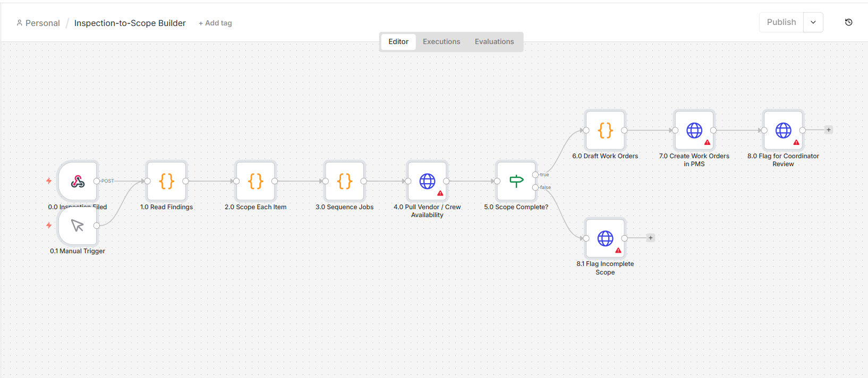This screenshot has height=378, width=868.
Task: Click the warning triangle on 8.0 Flag for Coordinator node
Action: pyautogui.click(x=796, y=142)
